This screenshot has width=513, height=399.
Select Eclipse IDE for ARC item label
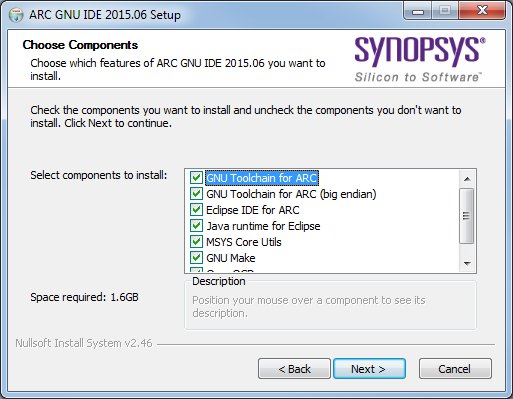point(253,210)
